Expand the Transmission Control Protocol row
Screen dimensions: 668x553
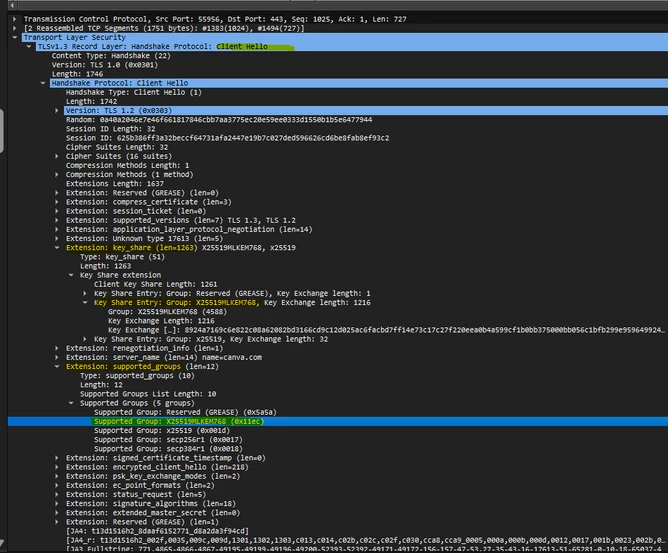click(14, 19)
